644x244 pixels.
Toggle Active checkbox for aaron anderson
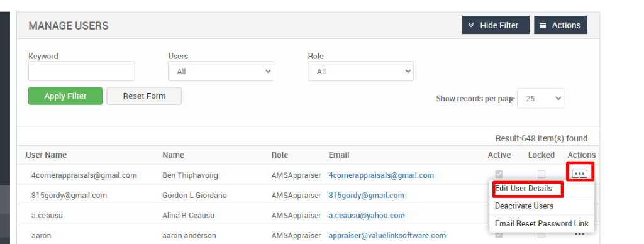coord(499,235)
